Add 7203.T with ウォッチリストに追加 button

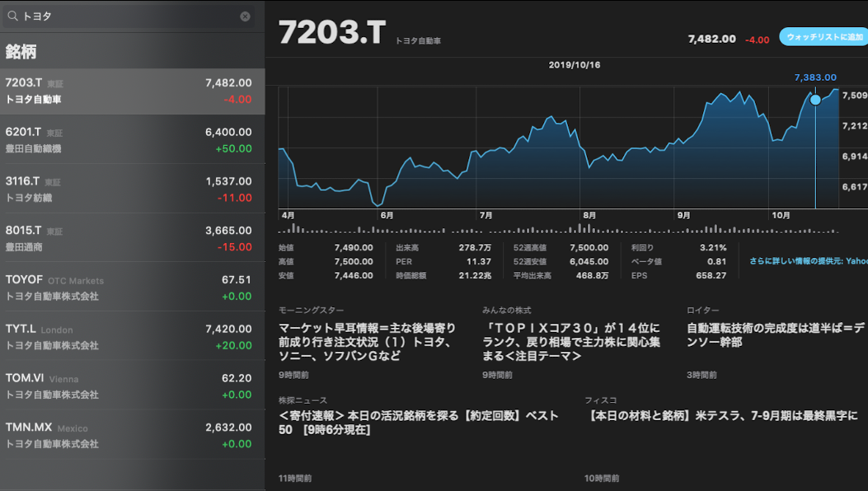pos(824,36)
